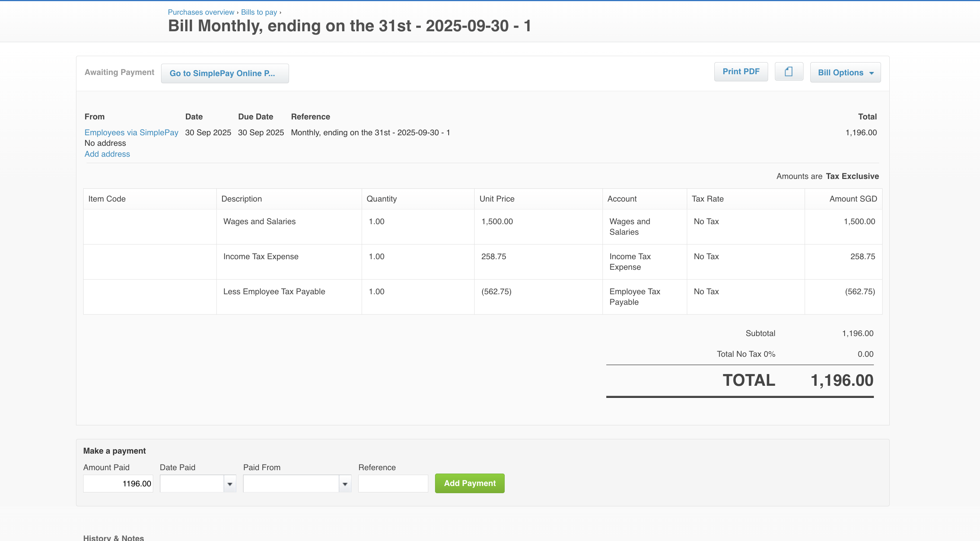Select the Wages and Salaries line item
980x541 pixels.
tap(259, 221)
